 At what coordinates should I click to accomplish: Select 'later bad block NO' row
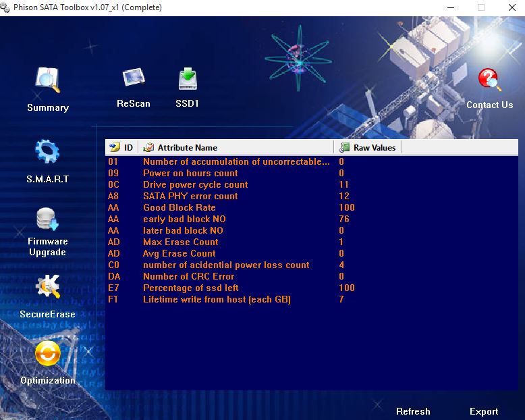click(311, 230)
